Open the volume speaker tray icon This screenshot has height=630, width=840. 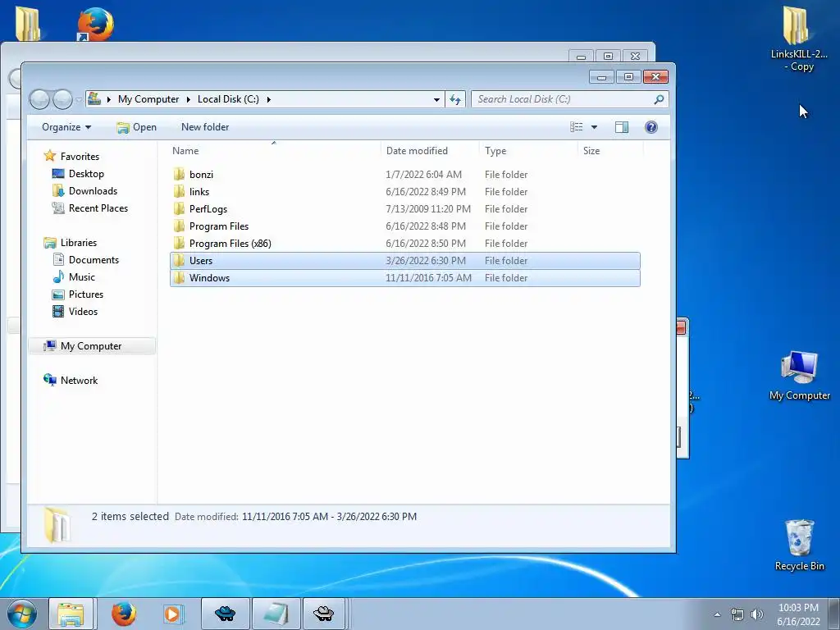coord(757,614)
